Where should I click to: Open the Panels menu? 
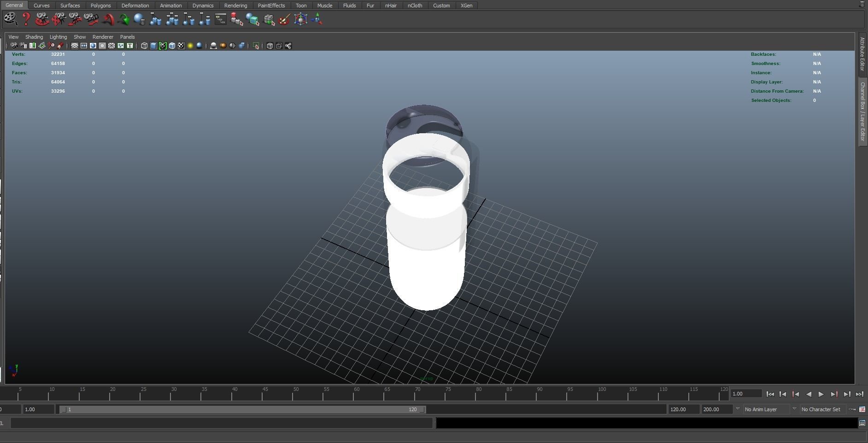[127, 37]
